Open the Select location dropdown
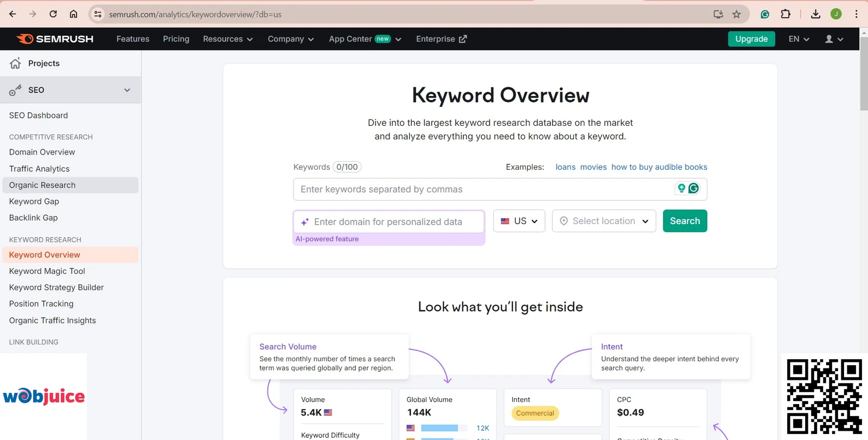Viewport: 868px width, 440px height. point(604,221)
